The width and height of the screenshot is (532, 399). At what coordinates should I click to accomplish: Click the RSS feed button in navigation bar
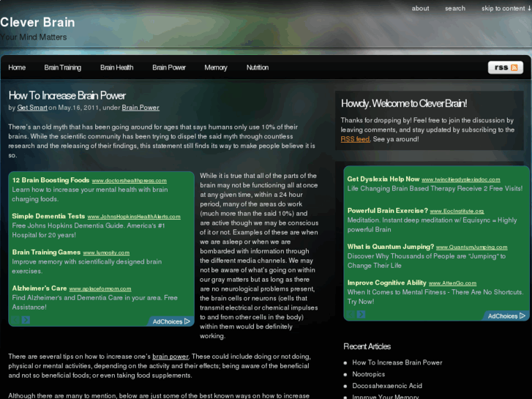click(x=505, y=67)
